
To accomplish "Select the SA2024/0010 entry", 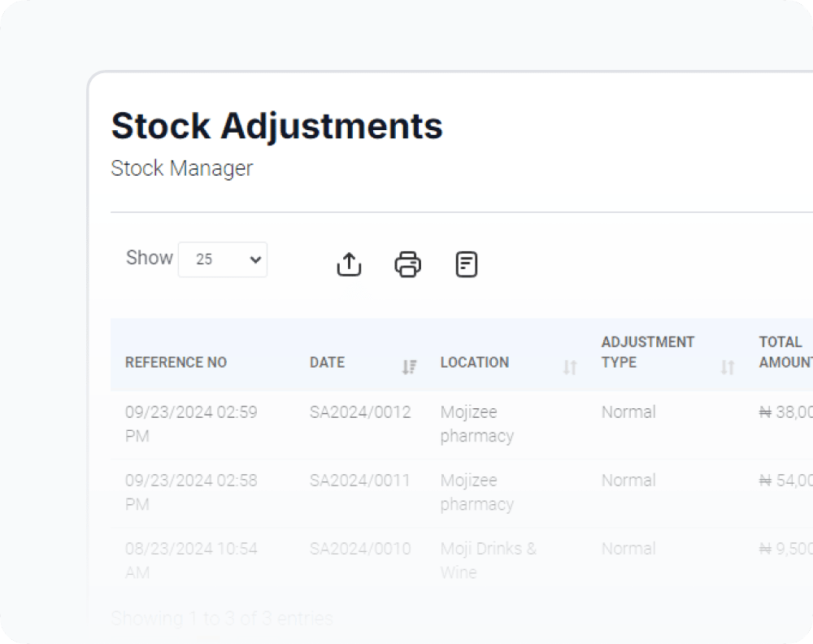I will [x=360, y=549].
